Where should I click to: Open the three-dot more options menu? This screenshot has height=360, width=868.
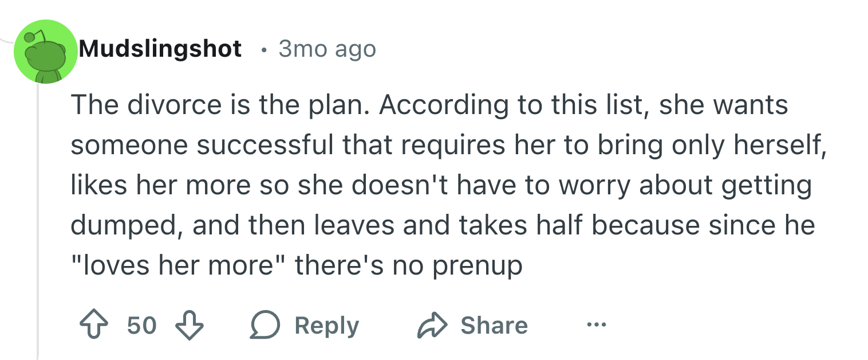(595, 326)
